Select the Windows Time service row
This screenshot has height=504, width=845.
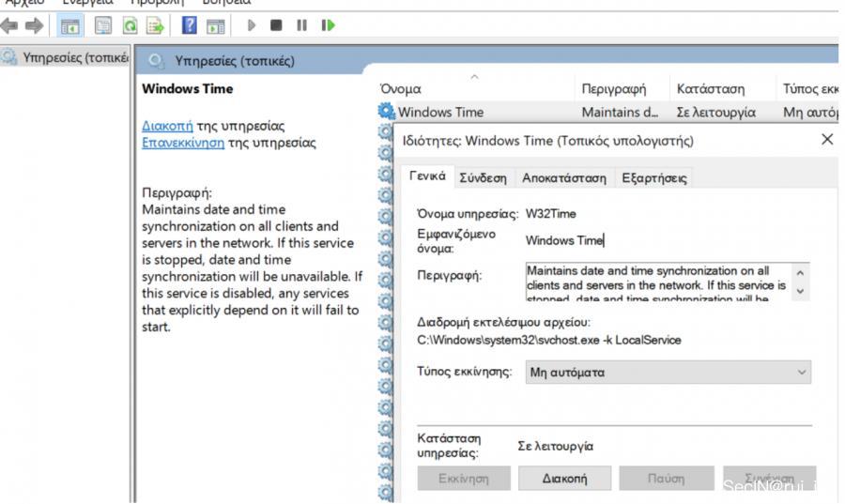pyautogui.click(x=607, y=112)
